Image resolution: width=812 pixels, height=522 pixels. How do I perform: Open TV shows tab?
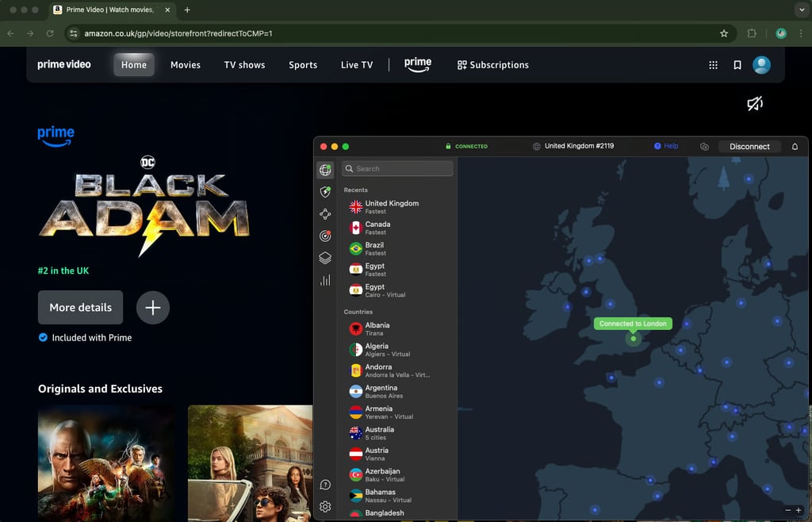pos(244,65)
